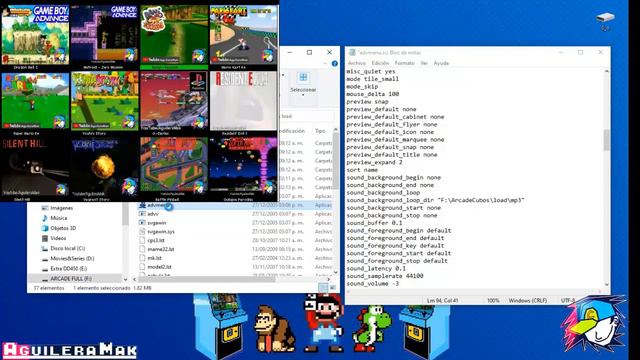Viewport: 640px width, 360px height.
Task: Click the cps3.lst file icon
Action: tap(142, 240)
